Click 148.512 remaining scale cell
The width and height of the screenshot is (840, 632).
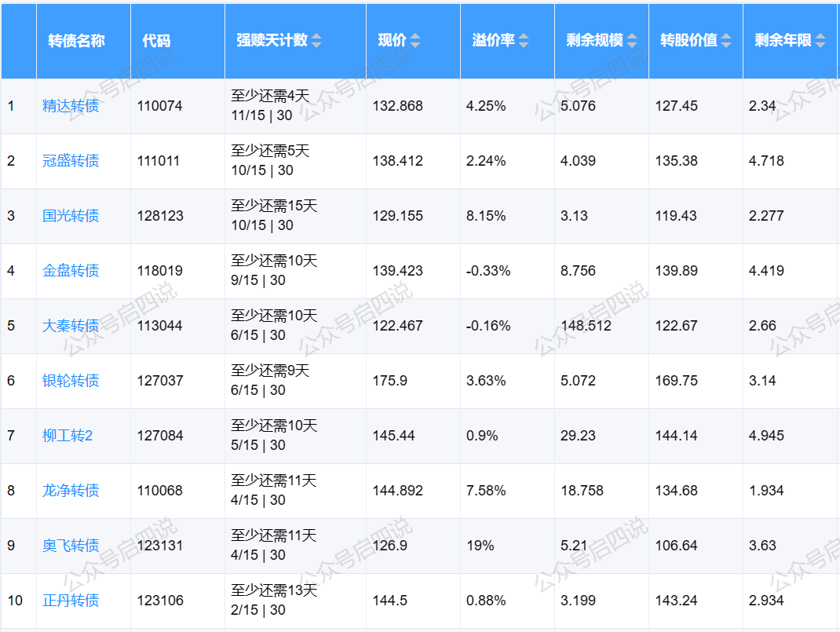(x=586, y=326)
